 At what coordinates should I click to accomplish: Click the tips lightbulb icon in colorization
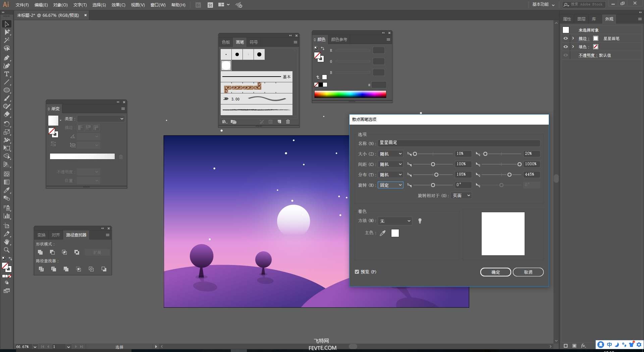420,221
